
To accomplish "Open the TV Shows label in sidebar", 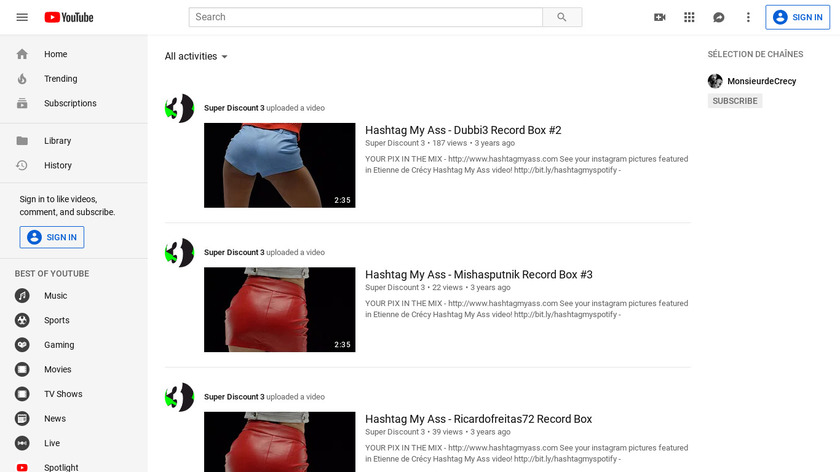I will pyautogui.click(x=63, y=394).
